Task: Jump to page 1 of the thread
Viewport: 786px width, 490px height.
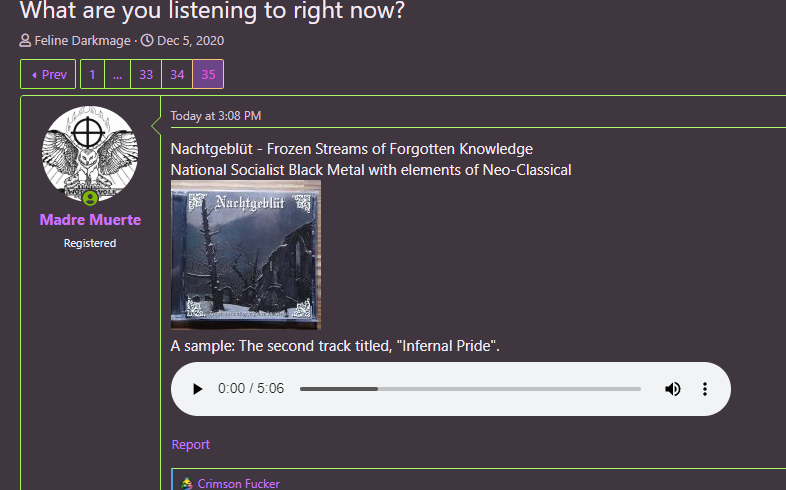Action: point(92,74)
